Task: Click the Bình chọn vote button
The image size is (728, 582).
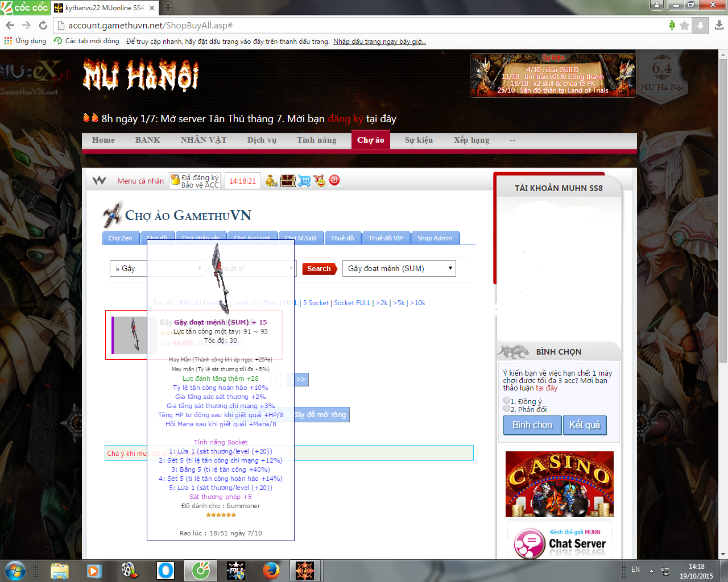Action: 532,425
